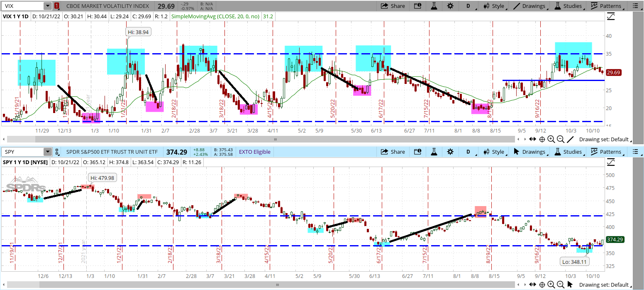This screenshot has width=644, height=290.
Task: Open Share menu on SPY chart
Action: [393, 152]
